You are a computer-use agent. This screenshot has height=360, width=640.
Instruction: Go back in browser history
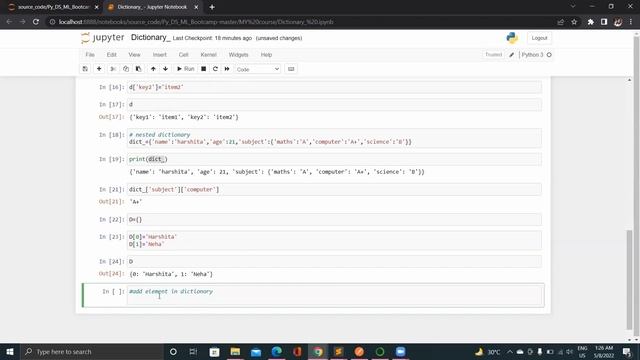click(x=9, y=22)
